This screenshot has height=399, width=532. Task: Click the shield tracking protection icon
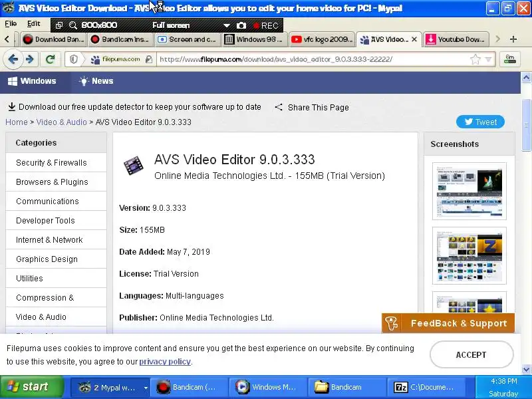[x=74, y=59]
